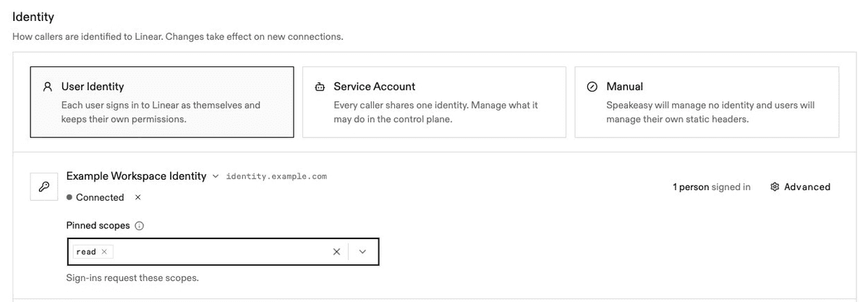Expand the Example Workspace Identity chevron dropdown
868x302 pixels.
216,176
